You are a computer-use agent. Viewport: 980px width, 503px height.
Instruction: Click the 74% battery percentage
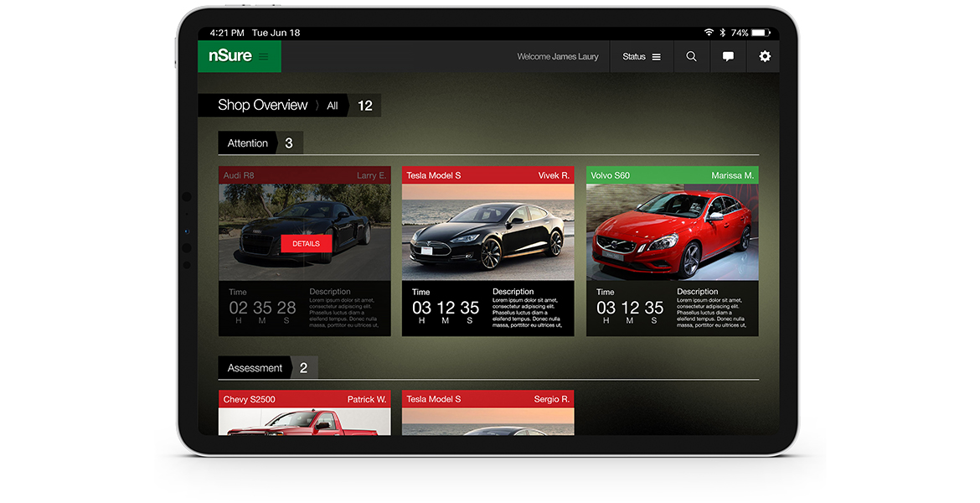740,33
